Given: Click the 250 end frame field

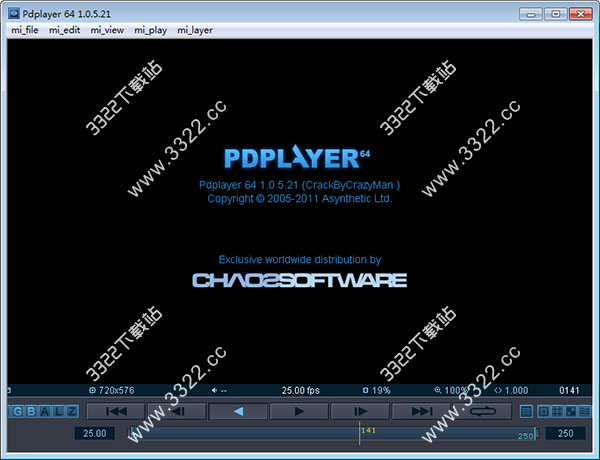Looking at the screenshot, I should pyautogui.click(x=565, y=433).
